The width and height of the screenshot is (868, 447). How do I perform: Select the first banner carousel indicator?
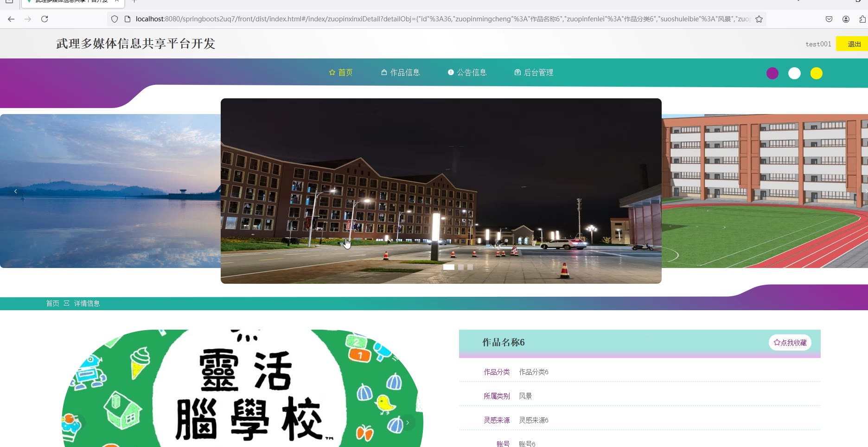coord(449,267)
